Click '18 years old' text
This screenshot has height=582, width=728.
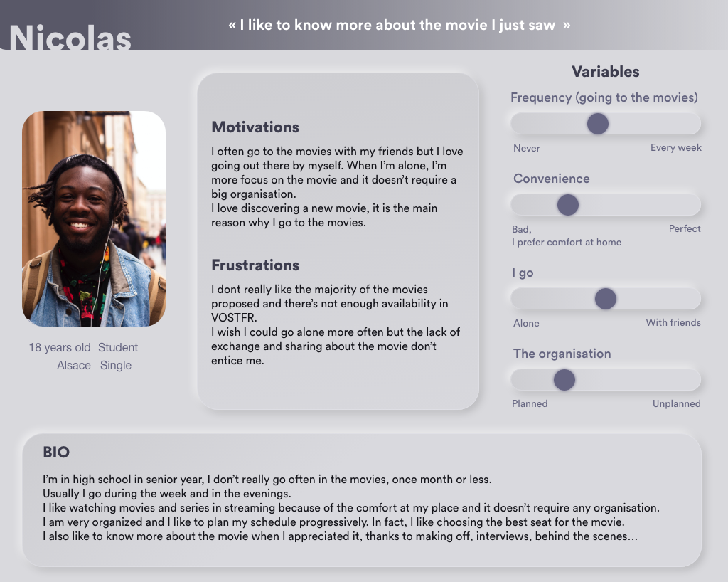(60, 347)
